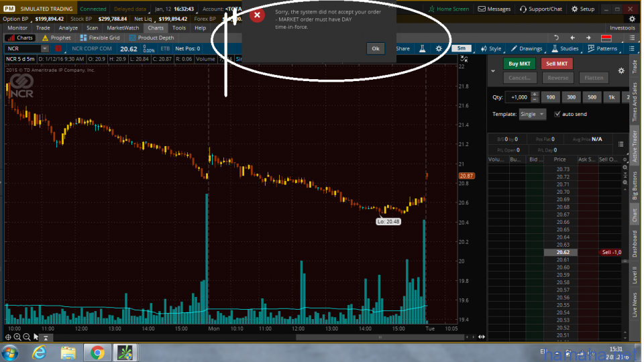Click the Buy MKT button
This screenshot has height=362, width=644.
pyautogui.click(x=521, y=64)
